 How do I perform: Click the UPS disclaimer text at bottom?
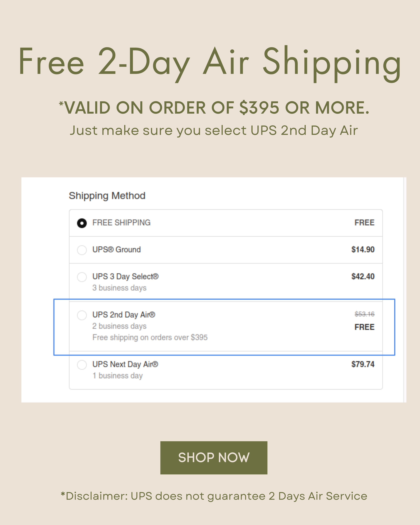coord(214,496)
